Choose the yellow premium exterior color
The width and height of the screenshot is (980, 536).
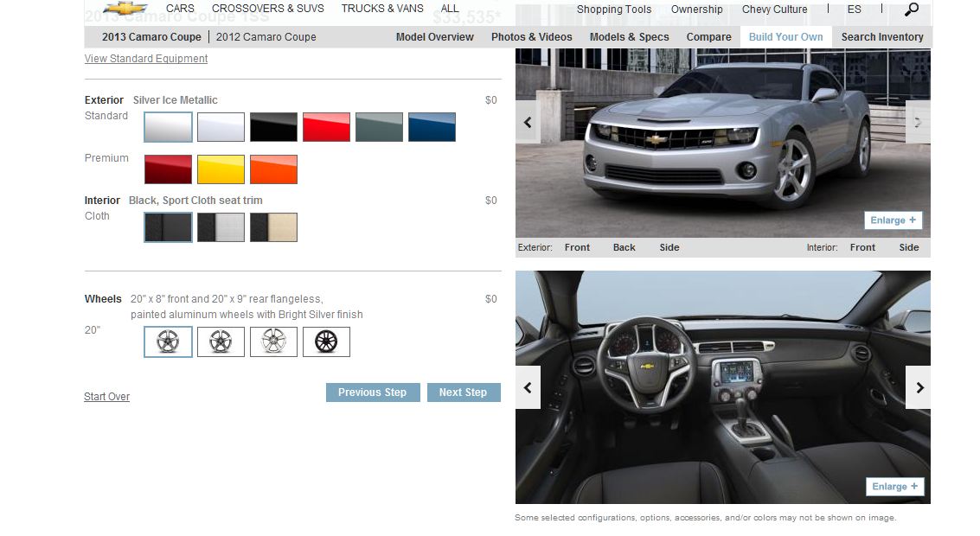(221, 169)
